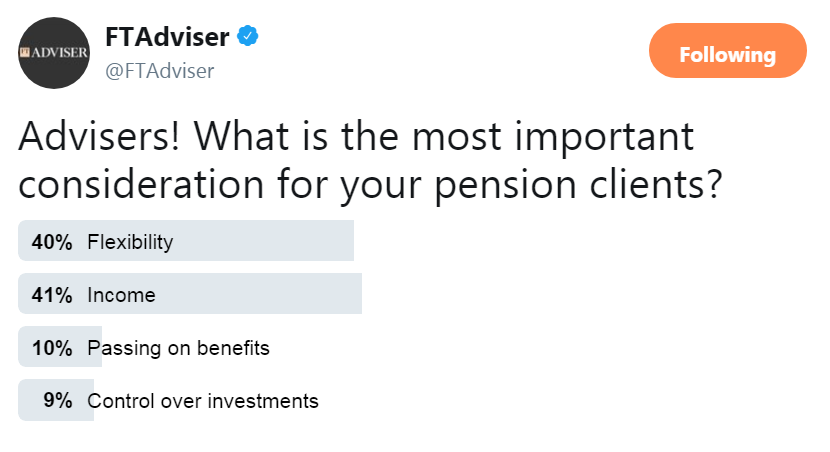
Task: Click the ADVISER logo text in avatar
Action: [x=53, y=52]
